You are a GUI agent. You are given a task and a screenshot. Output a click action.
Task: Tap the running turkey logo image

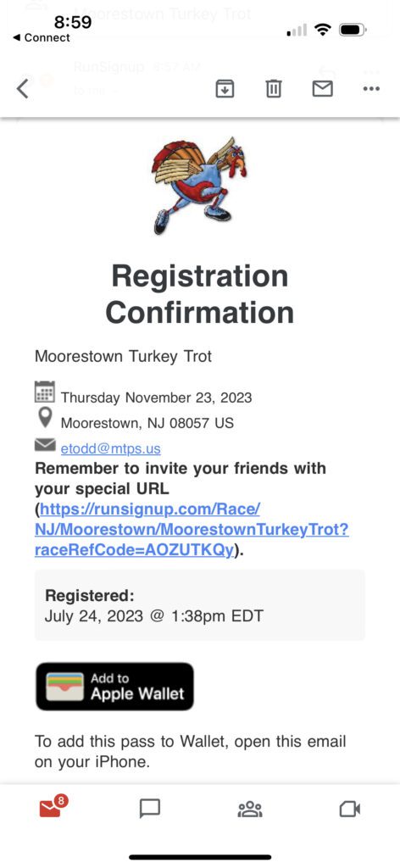200,186
